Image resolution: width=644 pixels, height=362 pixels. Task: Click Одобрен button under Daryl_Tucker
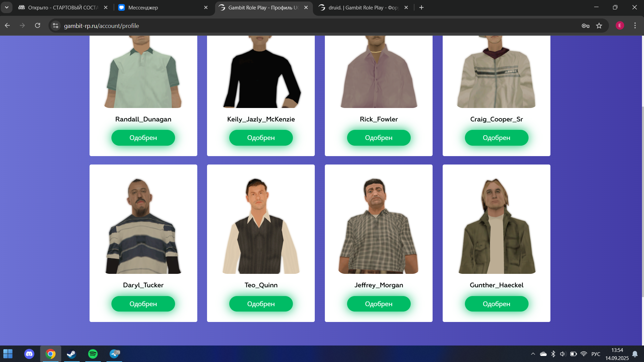(143, 304)
